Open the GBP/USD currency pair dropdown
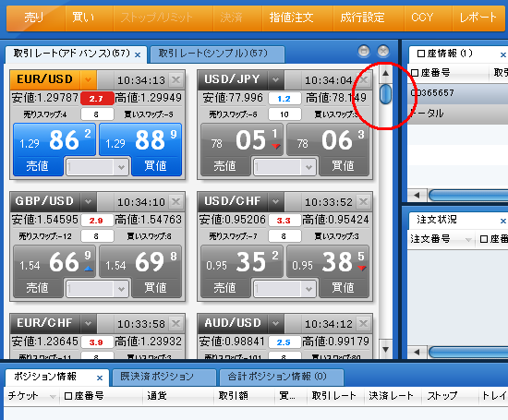 [88, 201]
